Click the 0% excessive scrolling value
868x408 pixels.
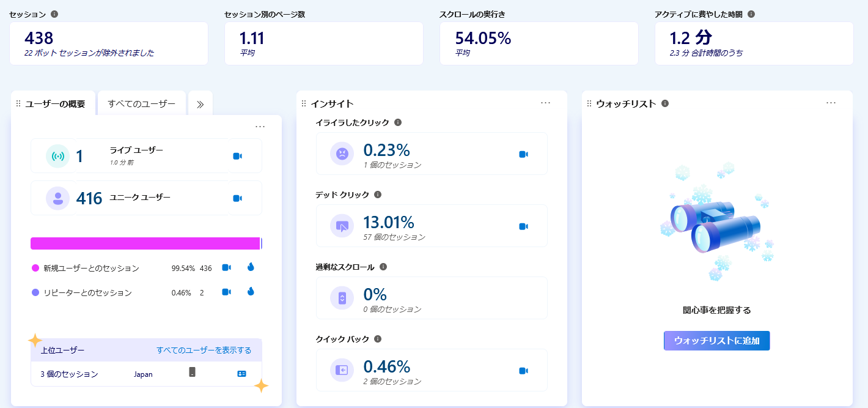pos(375,294)
